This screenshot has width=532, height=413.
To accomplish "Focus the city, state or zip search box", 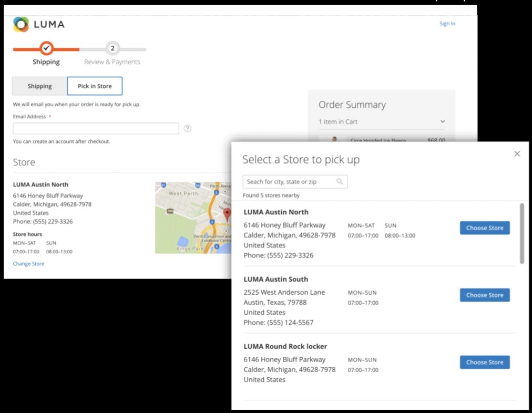I will coord(289,182).
